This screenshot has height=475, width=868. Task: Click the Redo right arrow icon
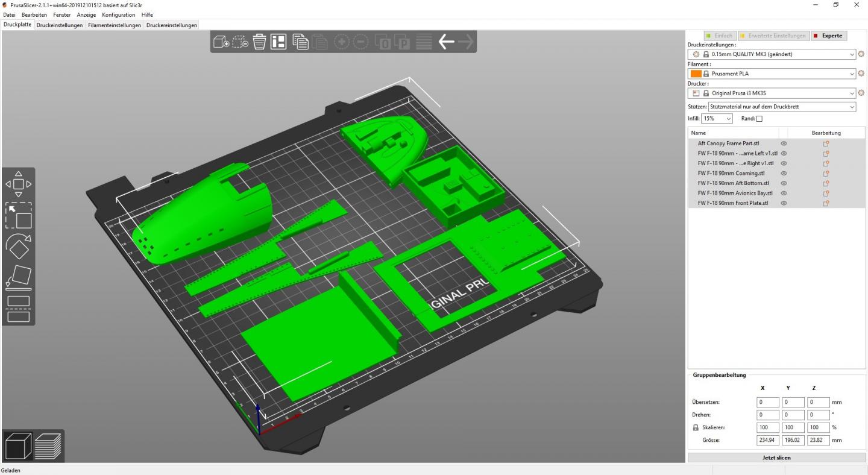(x=465, y=42)
